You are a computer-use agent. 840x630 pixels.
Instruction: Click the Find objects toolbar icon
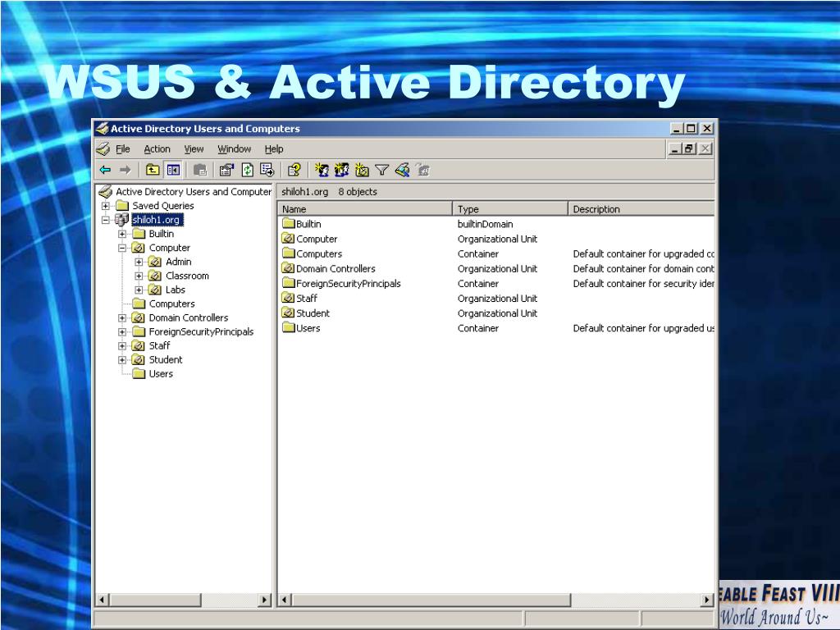(x=402, y=171)
